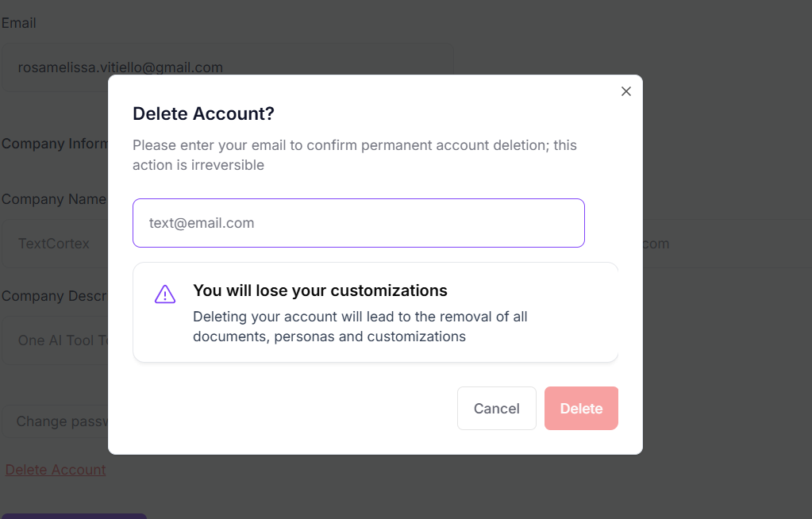This screenshot has height=519, width=812.
Task: Click the X icon to dismiss the dialog
Action: (x=625, y=91)
